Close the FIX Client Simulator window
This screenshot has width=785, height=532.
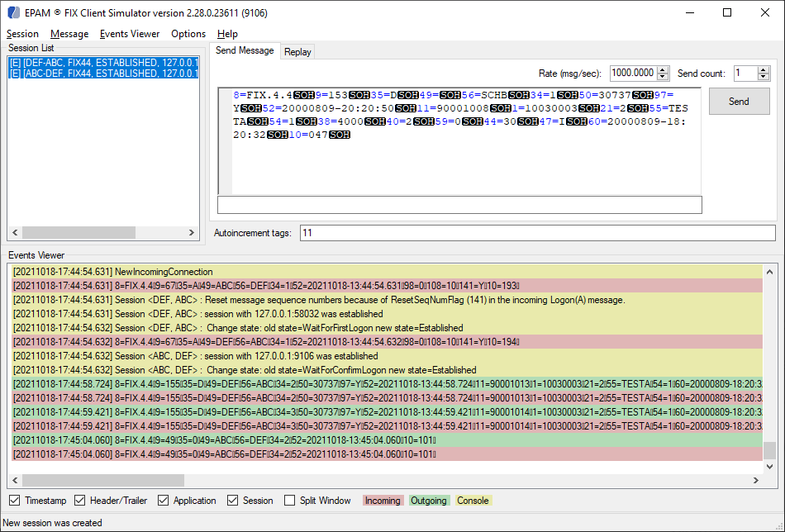tap(765, 12)
